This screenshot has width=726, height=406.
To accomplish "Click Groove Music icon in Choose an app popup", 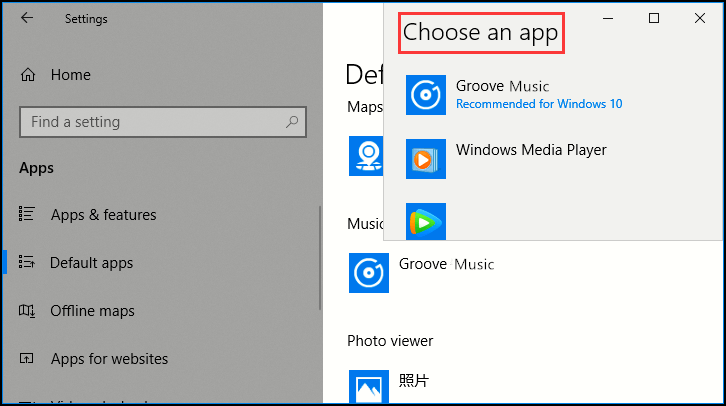I will 426,95.
